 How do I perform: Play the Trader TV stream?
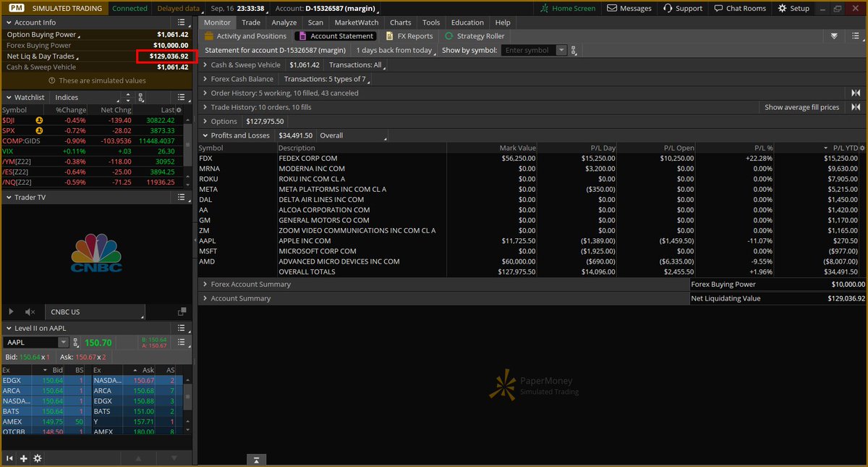point(11,312)
